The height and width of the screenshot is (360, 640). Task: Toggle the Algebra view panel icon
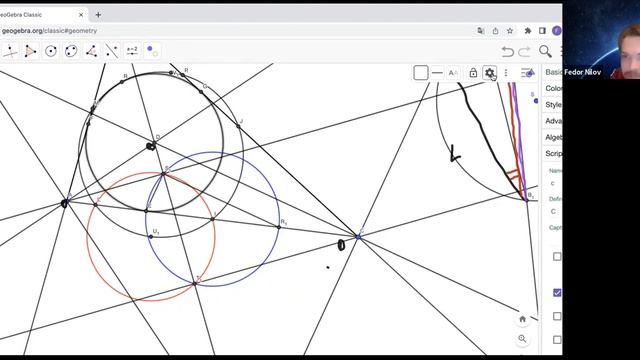(528, 73)
